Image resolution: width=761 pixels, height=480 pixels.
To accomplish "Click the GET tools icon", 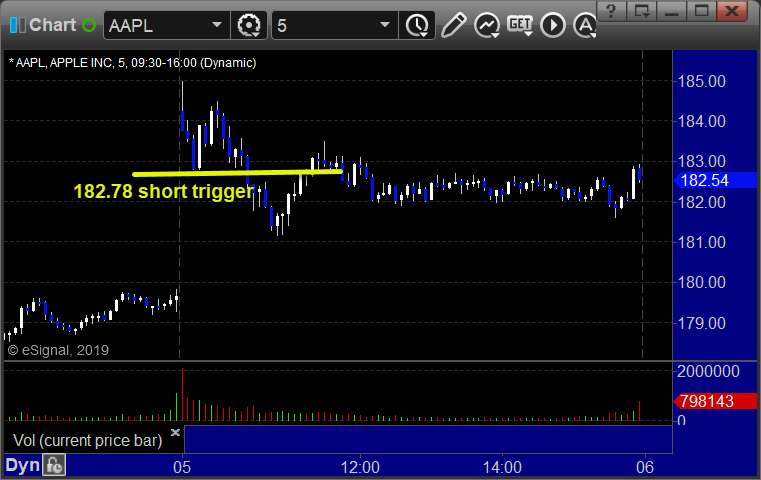I will tap(520, 25).
